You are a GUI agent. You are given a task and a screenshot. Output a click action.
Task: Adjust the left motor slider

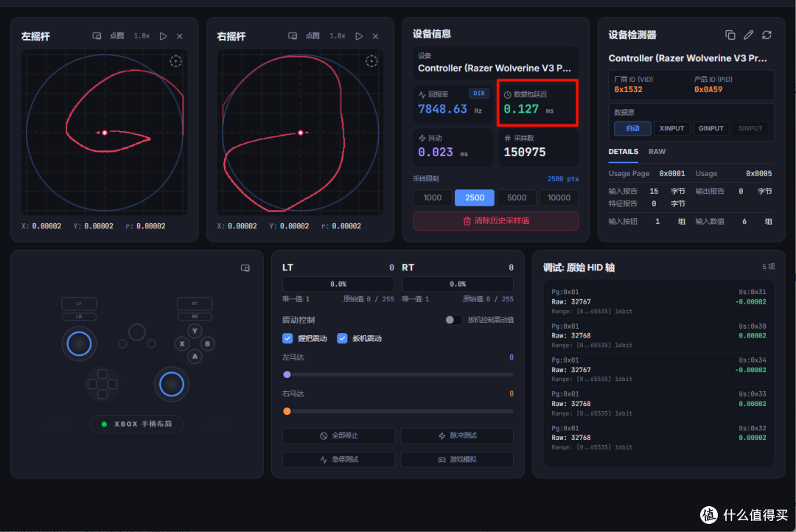[x=398, y=374]
